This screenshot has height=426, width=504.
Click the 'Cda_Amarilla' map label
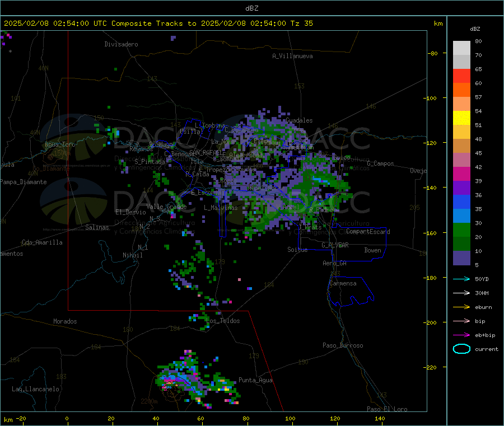click(42, 242)
